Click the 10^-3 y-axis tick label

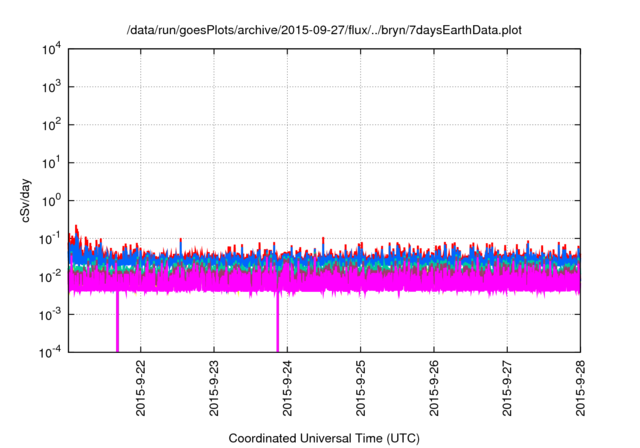[x=50, y=315]
